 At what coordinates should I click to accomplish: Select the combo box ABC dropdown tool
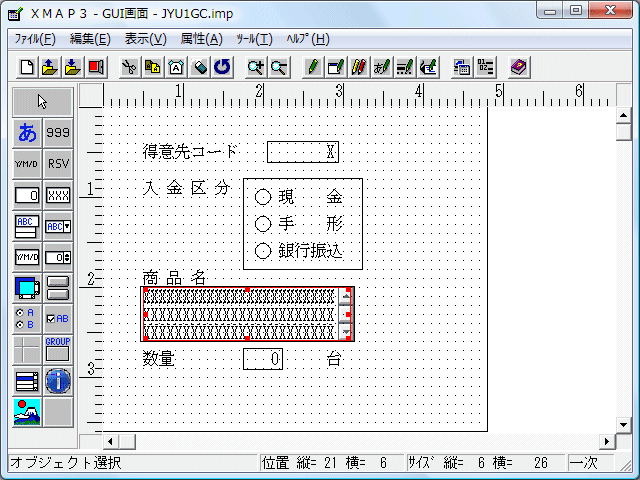[x=58, y=226]
